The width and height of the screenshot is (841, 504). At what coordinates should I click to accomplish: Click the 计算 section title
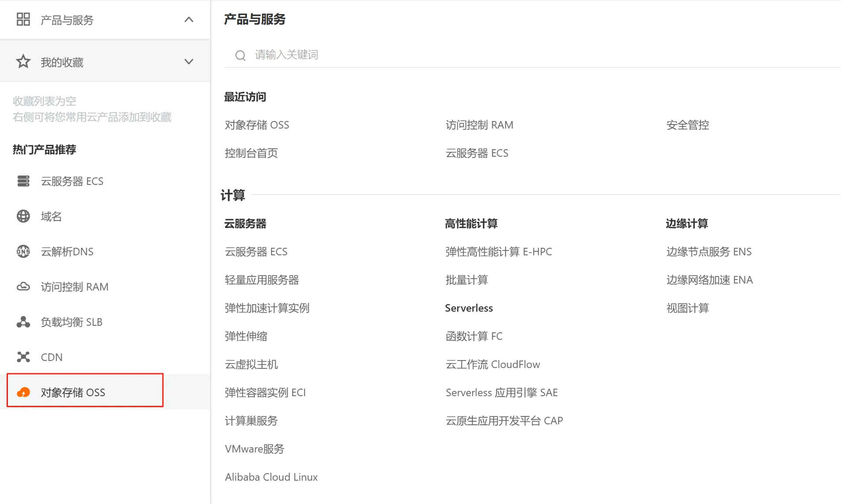(x=233, y=195)
